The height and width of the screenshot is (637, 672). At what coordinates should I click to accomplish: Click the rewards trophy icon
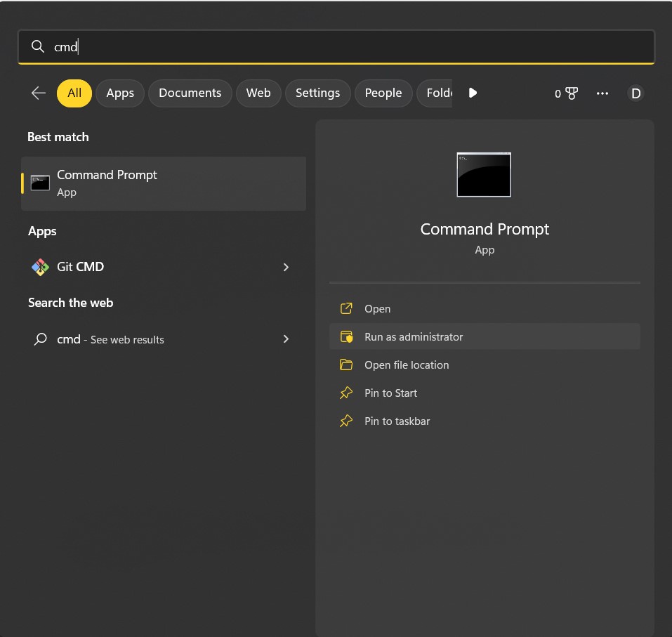point(571,93)
